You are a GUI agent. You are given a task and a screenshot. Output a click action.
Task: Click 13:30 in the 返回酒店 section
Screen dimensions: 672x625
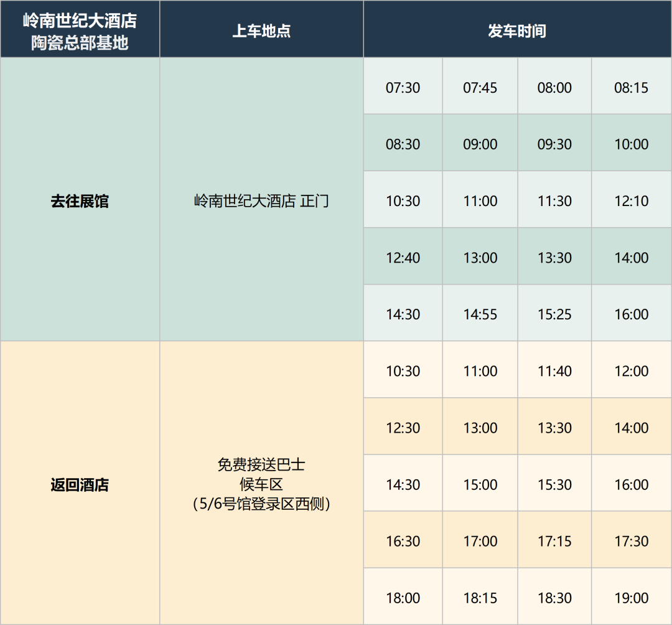tap(554, 426)
